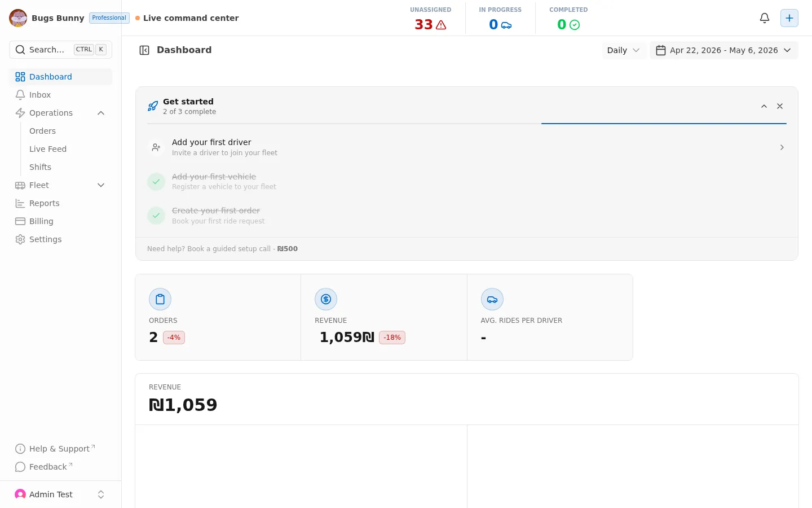Click the Live command center label
The height and width of the screenshot is (508, 812).
(x=191, y=18)
